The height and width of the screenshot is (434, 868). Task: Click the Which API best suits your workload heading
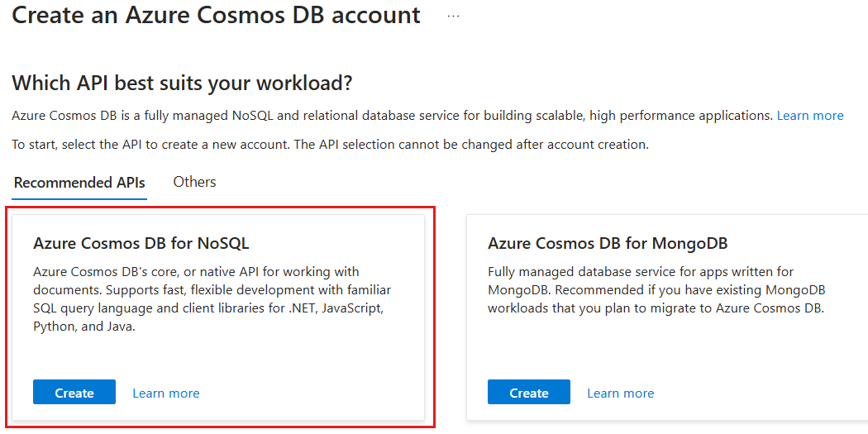(x=182, y=83)
